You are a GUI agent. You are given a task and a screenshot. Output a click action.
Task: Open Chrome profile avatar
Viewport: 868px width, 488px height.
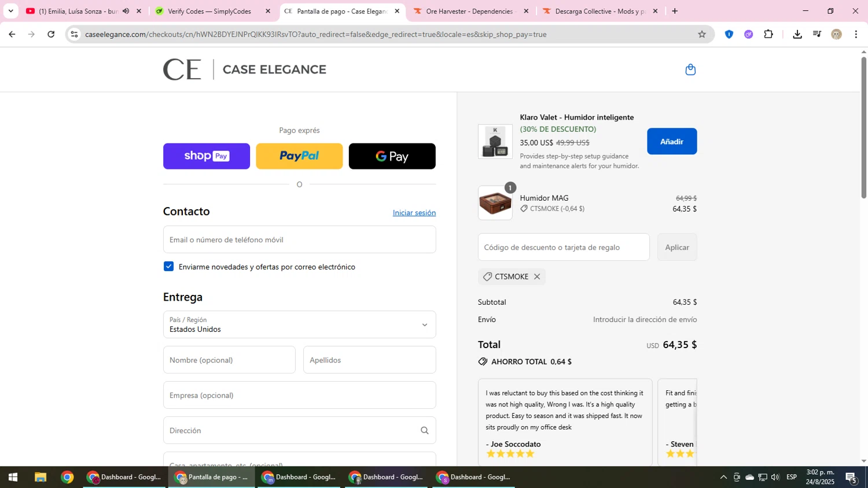point(836,34)
